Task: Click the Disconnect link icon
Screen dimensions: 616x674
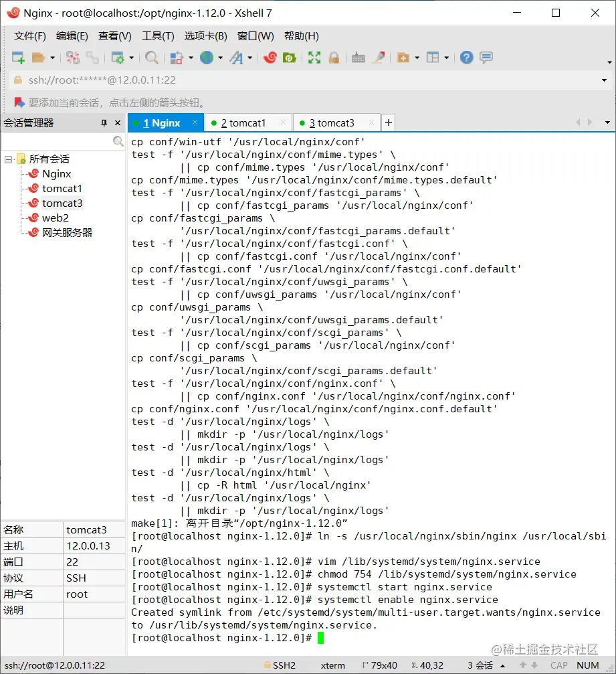Action: pyautogui.click(x=92, y=58)
